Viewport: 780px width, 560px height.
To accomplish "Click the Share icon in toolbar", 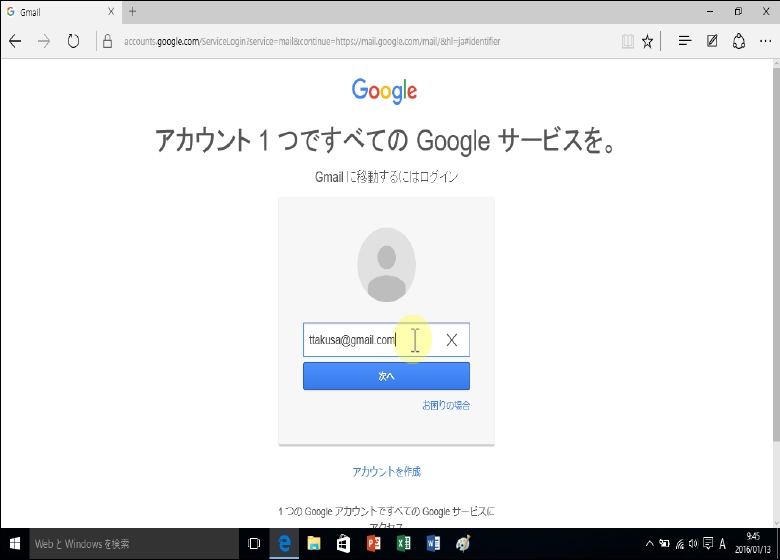I will (739, 41).
